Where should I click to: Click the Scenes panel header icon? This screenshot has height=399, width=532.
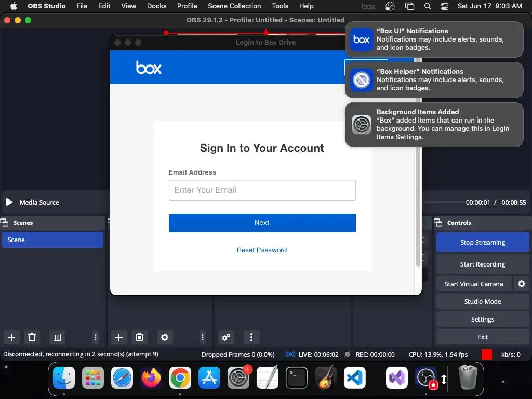4,222
